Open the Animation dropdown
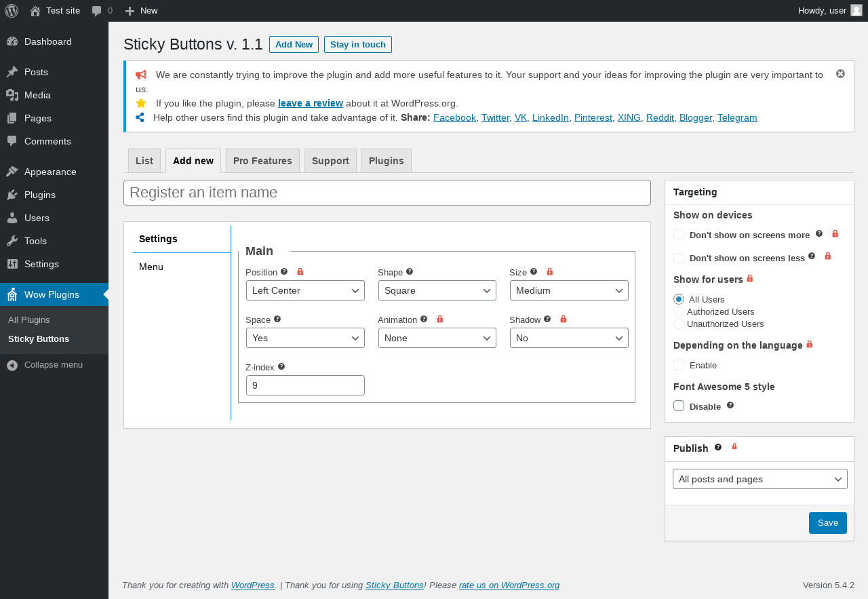Viewport: 868px width, 599px height. pos(437,338)
